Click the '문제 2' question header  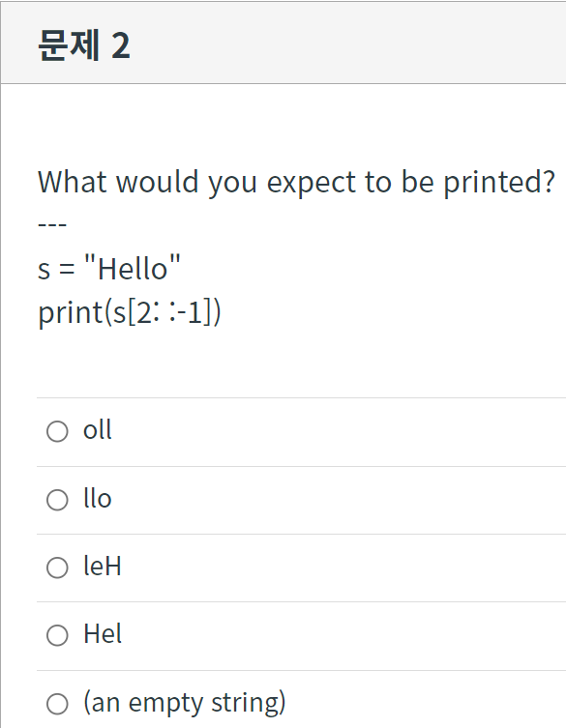pyautogui.click(x=84, y=45)
